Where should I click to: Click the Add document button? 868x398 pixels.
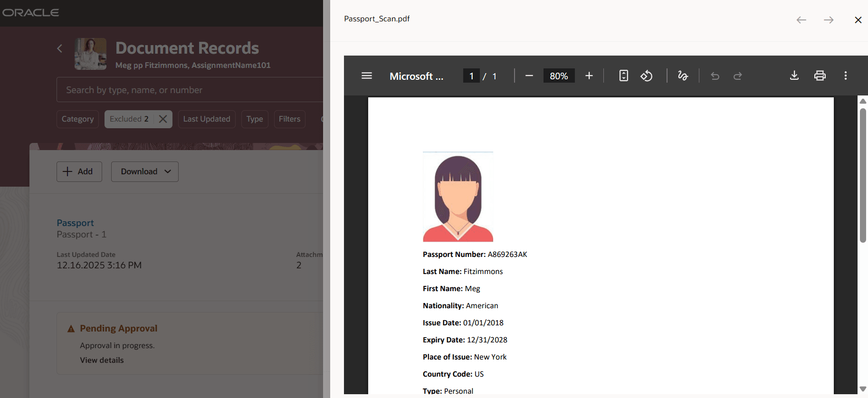tap(79, 171)
